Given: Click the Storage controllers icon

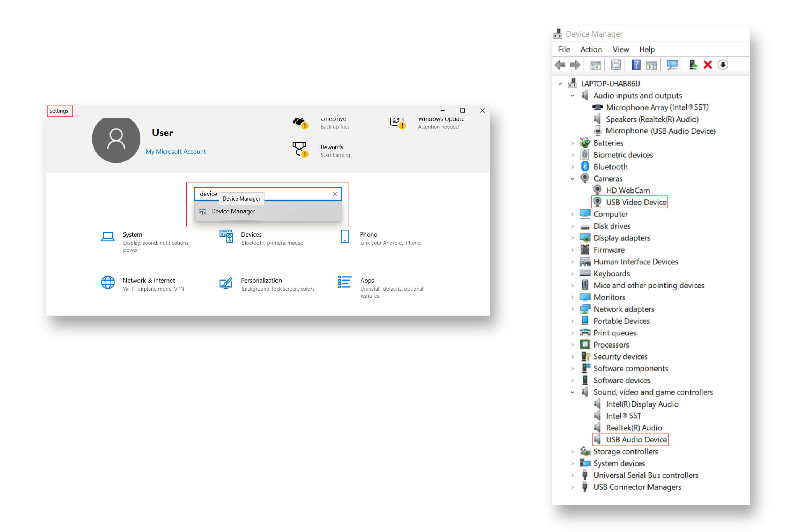Looking at the screenshot, I should (585, 452).
